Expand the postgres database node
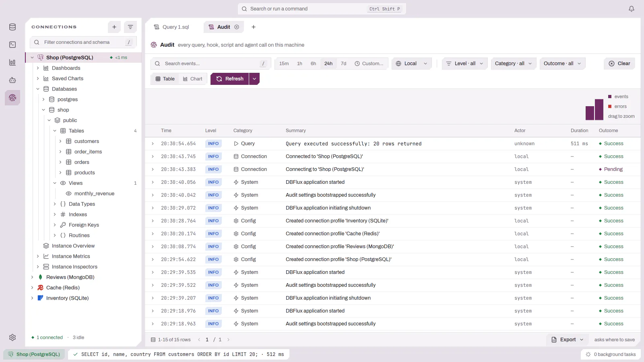 point(43,99)
